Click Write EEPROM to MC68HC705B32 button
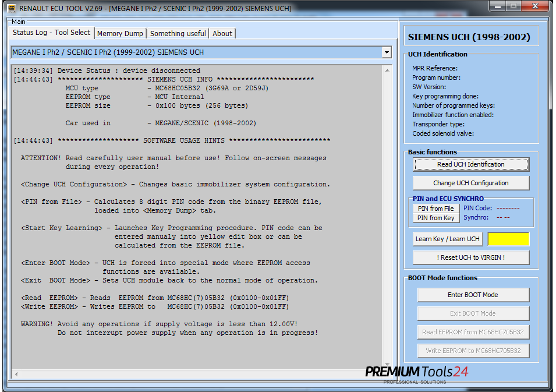 tap(473, 351)
